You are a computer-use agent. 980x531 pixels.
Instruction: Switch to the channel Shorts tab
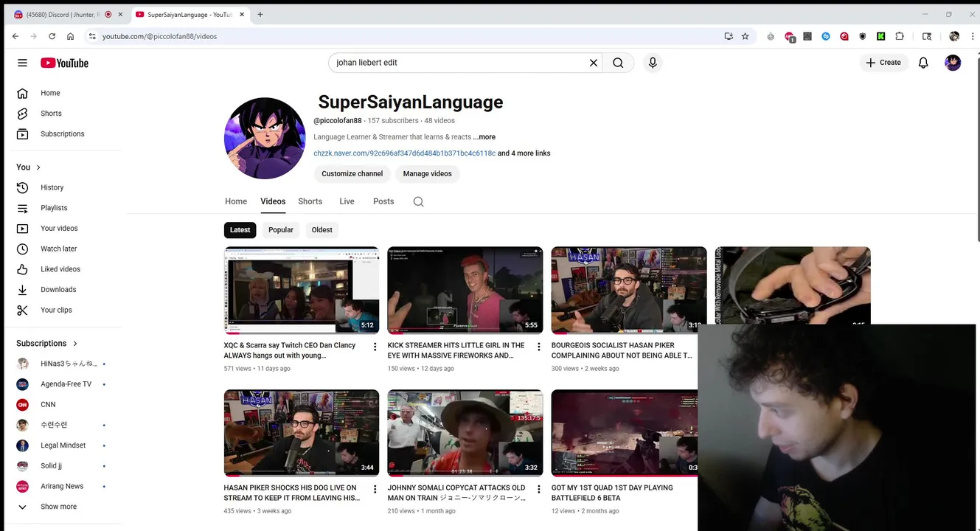310,201
